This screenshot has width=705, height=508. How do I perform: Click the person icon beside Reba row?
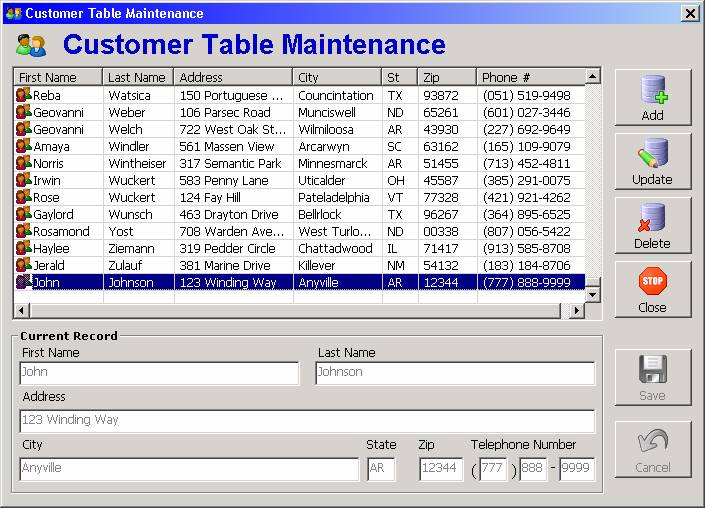pyautogui.click(x=24, y=95)
